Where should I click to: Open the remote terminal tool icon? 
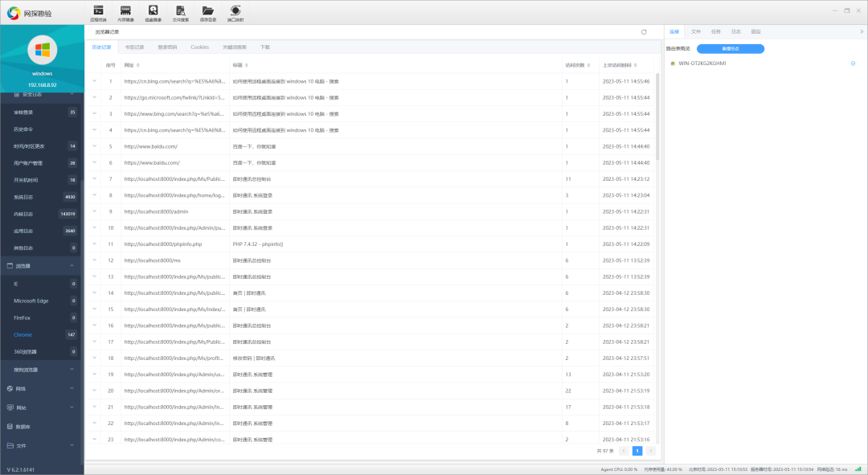98,10
